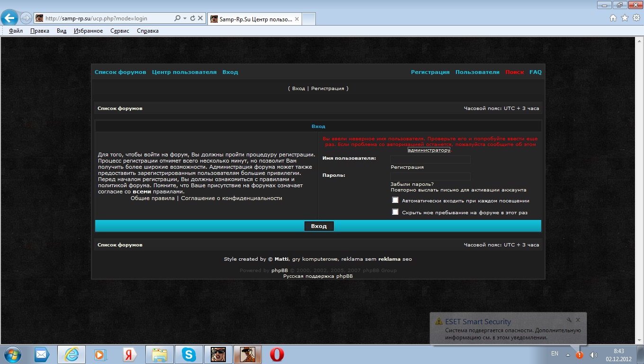Click the администратору link in the error message
This screenshot has width=644, height=364.
click(429, 150)
